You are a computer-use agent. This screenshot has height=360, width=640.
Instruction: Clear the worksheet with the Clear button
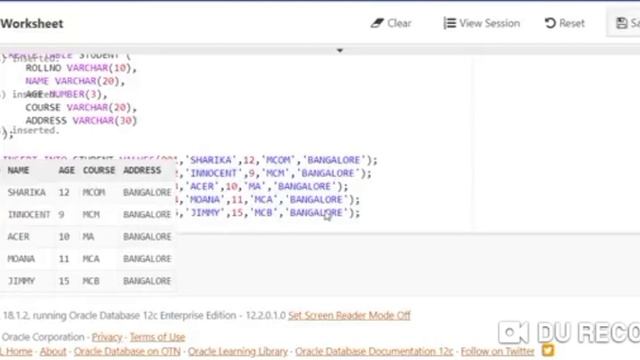[391, 23]
